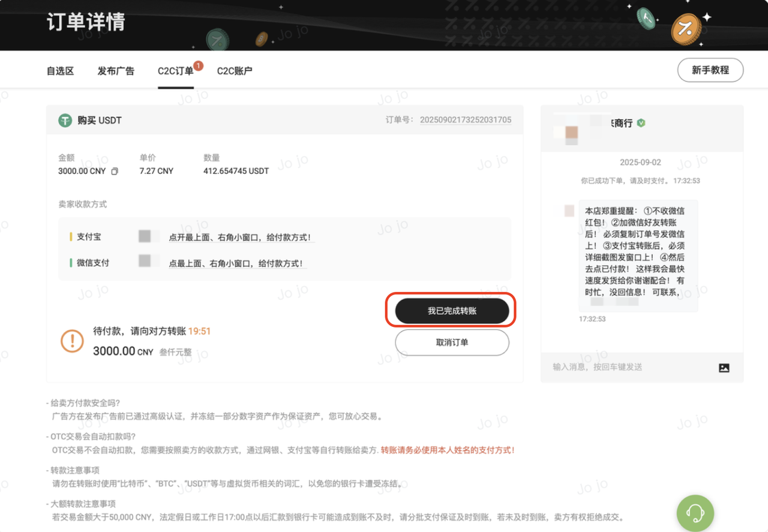Copy the 3000.00 CNY amount
This screenshot has height=532, width=768.
tap(115, 172)
